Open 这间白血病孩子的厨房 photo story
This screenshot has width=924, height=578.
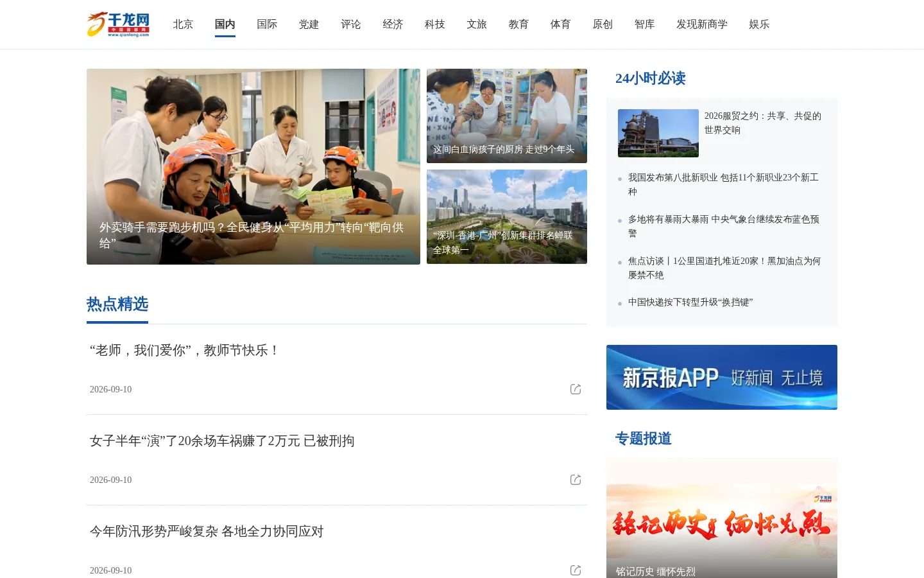507,116
